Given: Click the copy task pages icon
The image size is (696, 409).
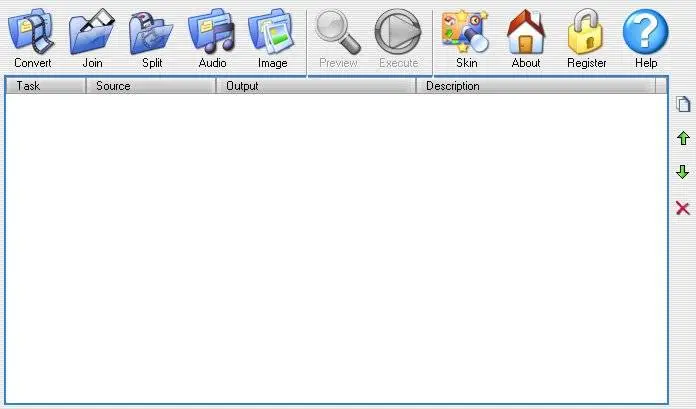Looking at the screenshot, I should click(683, 104).
